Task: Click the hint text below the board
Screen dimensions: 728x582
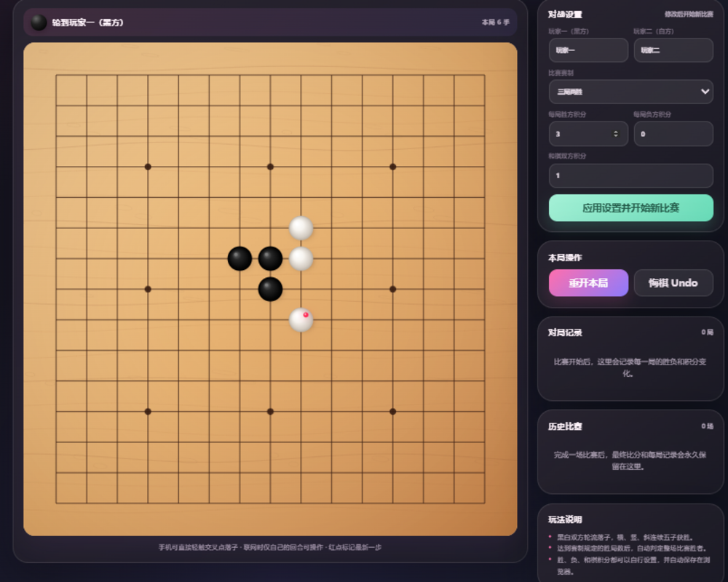Action: (x=270, y=547)
